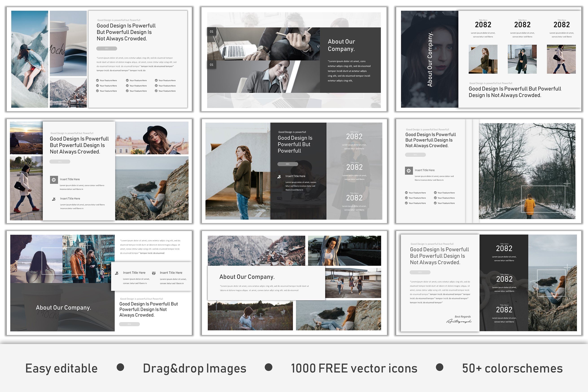The height and width of the screenshot is (392, 588).
Task: Click the top-left feature checkmark on the winter road slide
Action: pyautogui.click(x=406, y=192)
